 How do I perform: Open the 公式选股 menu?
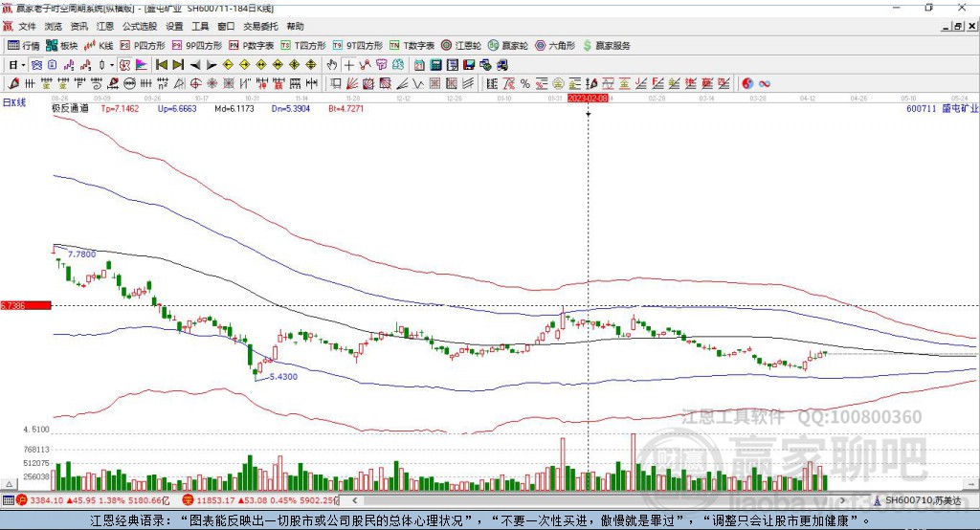point(139,26)
